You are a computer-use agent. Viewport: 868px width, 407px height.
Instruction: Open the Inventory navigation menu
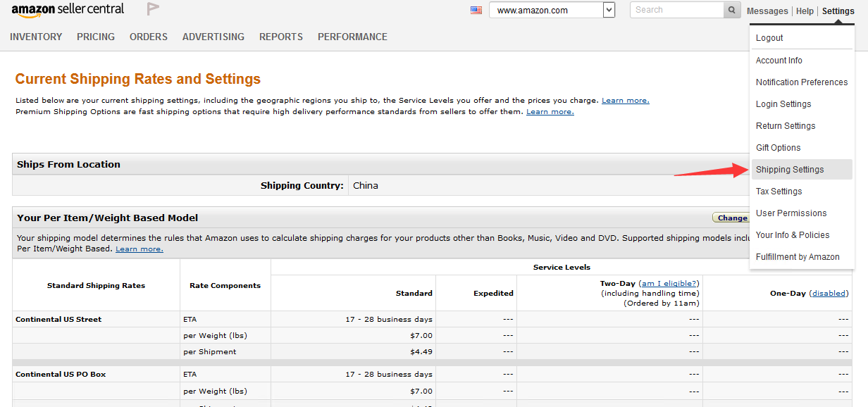[x=36, y=37]
